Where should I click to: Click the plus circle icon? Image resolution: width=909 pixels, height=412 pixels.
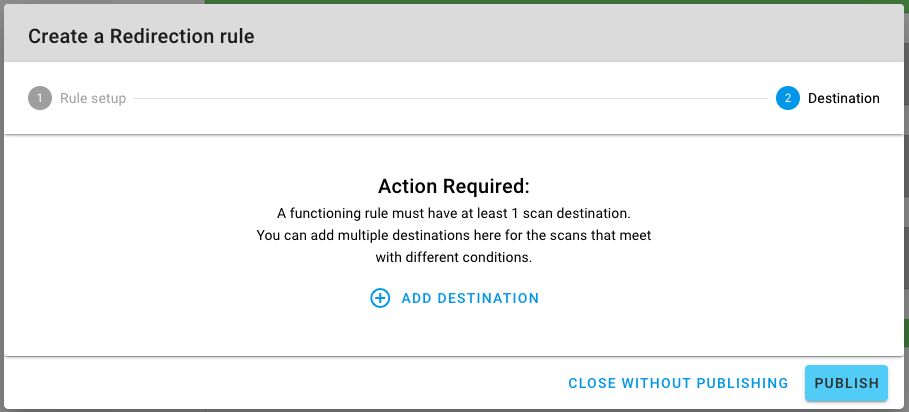click(380, 298)
